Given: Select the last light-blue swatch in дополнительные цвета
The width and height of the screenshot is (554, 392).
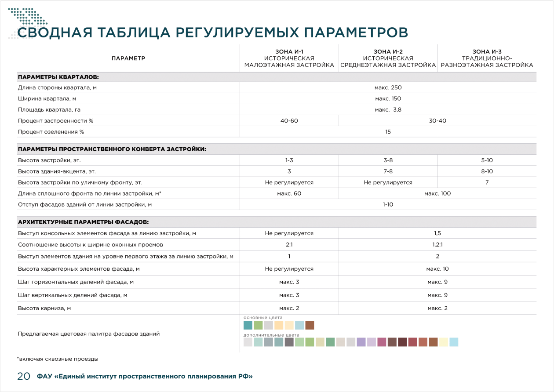Looking at the screenshot, I should (x=454, y=342).
